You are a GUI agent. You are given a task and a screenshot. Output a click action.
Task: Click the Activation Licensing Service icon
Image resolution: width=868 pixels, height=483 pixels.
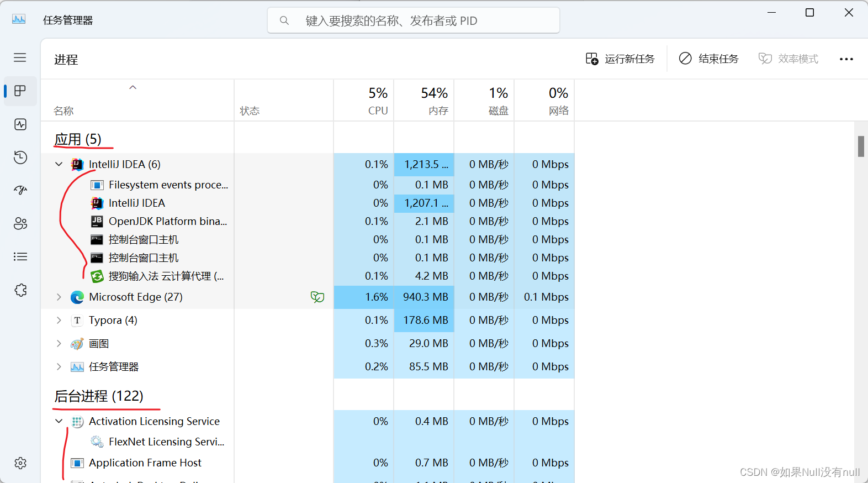tap(77, 422)
